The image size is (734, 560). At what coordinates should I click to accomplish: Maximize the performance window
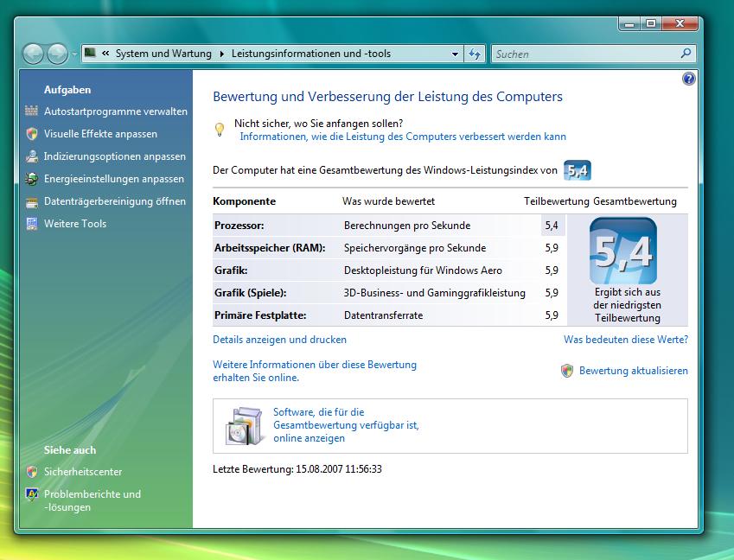click(651, 23)
